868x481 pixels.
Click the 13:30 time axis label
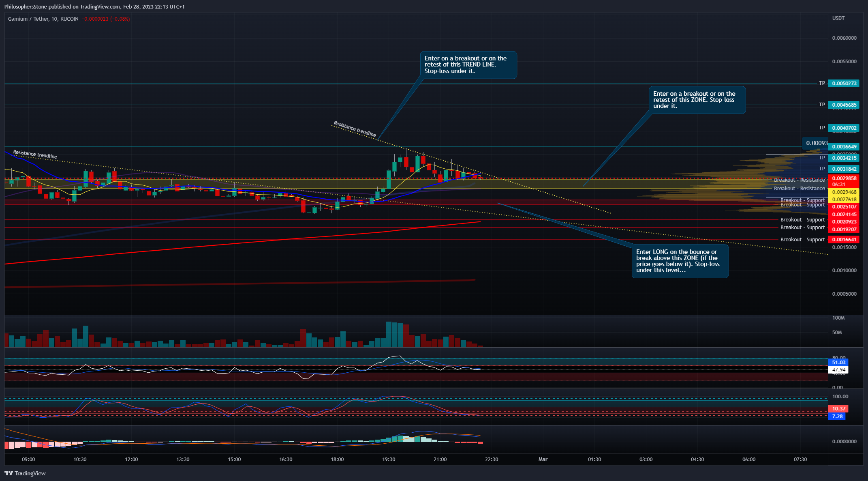[x=183, y=460]
